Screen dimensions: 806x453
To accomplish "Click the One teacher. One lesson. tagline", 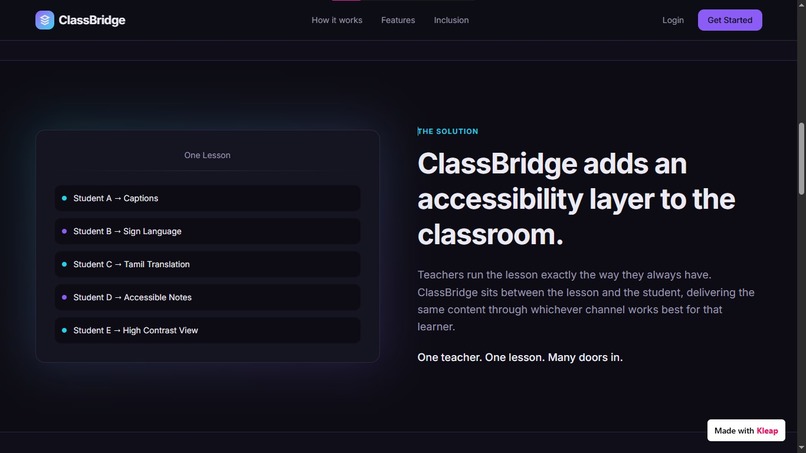I will click(520, 357).
